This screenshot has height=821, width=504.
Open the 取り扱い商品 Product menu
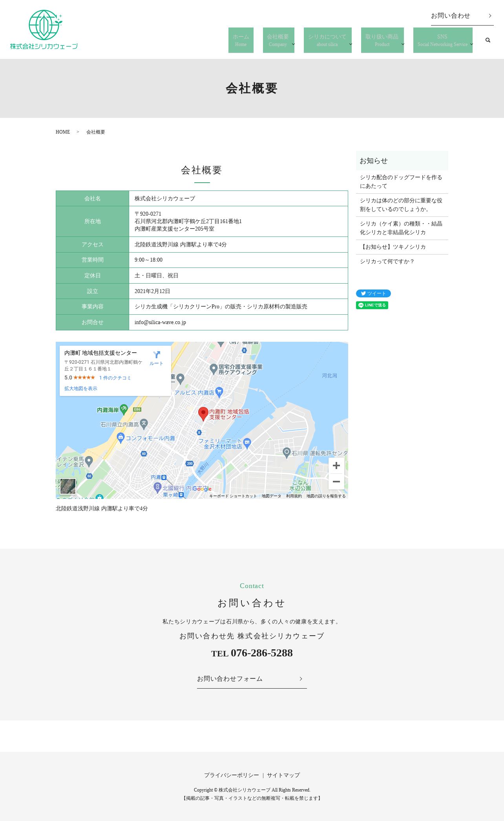[x=382, y=40]
